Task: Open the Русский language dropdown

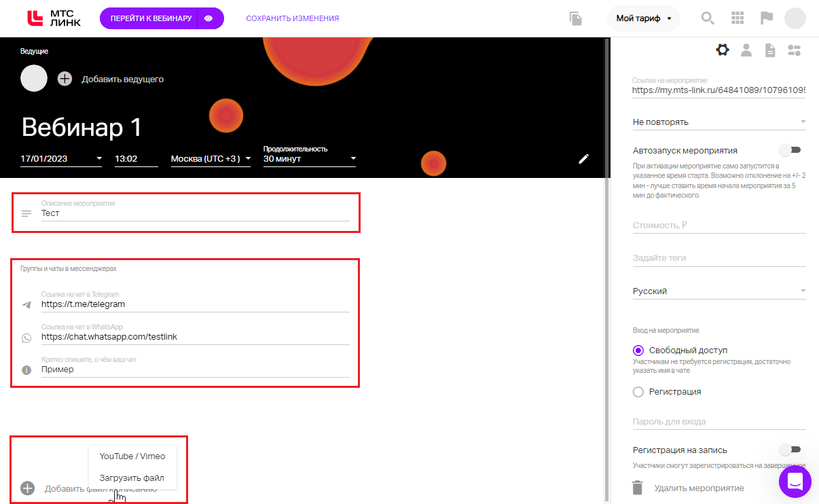Action: [x=718, y=291]
